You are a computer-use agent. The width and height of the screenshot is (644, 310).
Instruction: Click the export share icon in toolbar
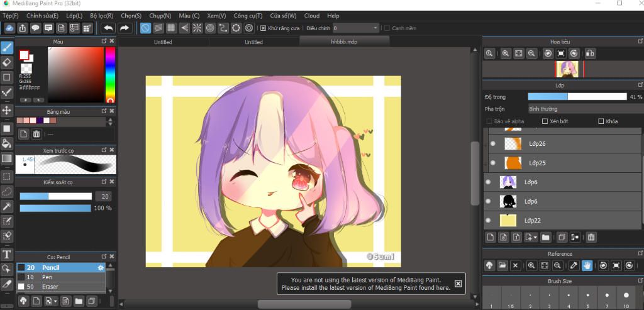click(23, 28)
